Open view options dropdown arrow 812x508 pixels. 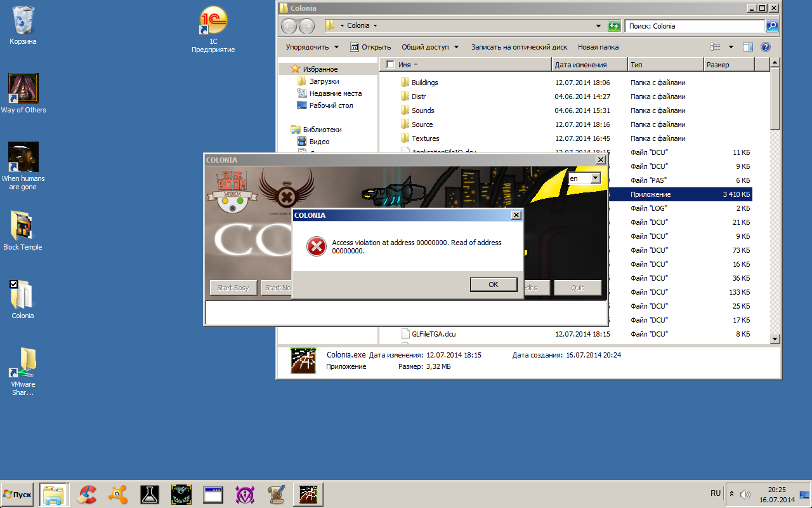click(x=731, y=47)
